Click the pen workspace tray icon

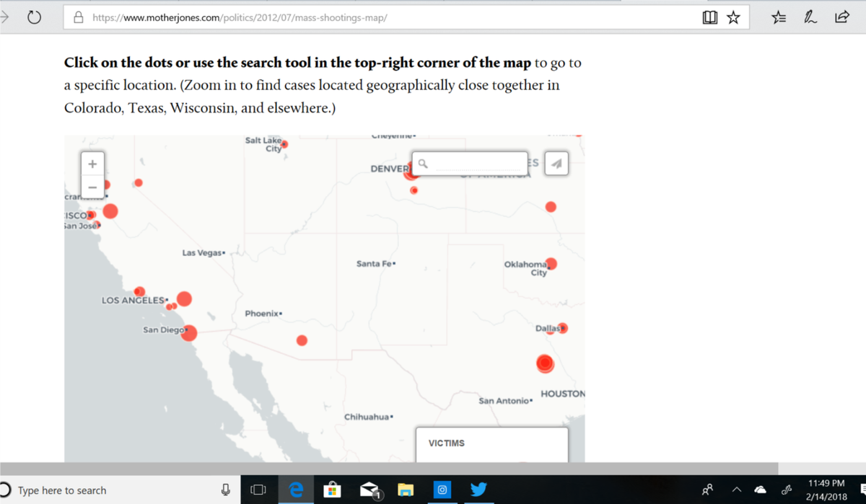point(786,490)
